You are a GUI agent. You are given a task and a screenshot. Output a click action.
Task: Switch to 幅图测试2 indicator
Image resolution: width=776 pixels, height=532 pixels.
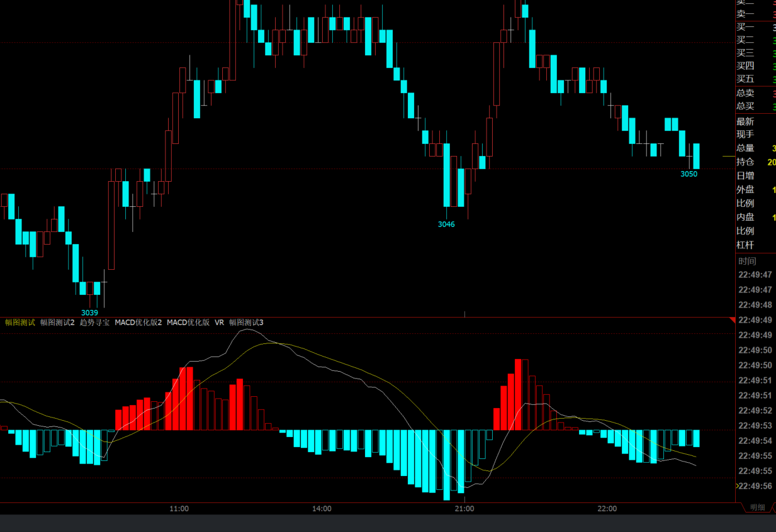click(57, 323)
